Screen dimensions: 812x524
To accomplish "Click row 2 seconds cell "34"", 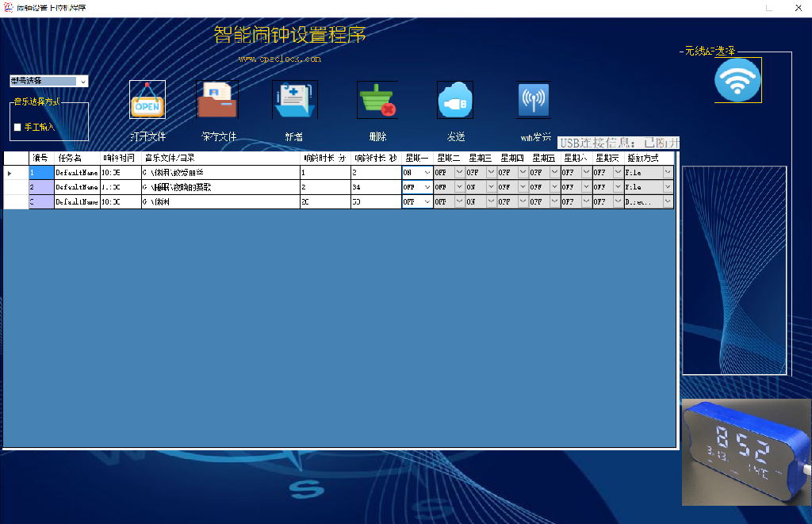I will coord(376,187).
